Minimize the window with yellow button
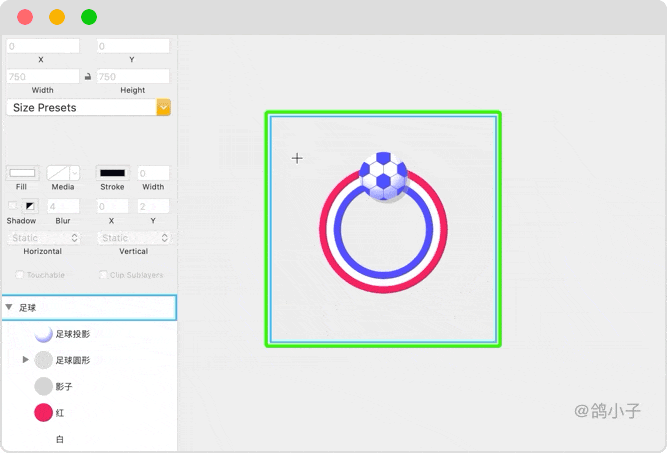The height and width of the screenshot is (453, 667). click(x=57, y=17)
